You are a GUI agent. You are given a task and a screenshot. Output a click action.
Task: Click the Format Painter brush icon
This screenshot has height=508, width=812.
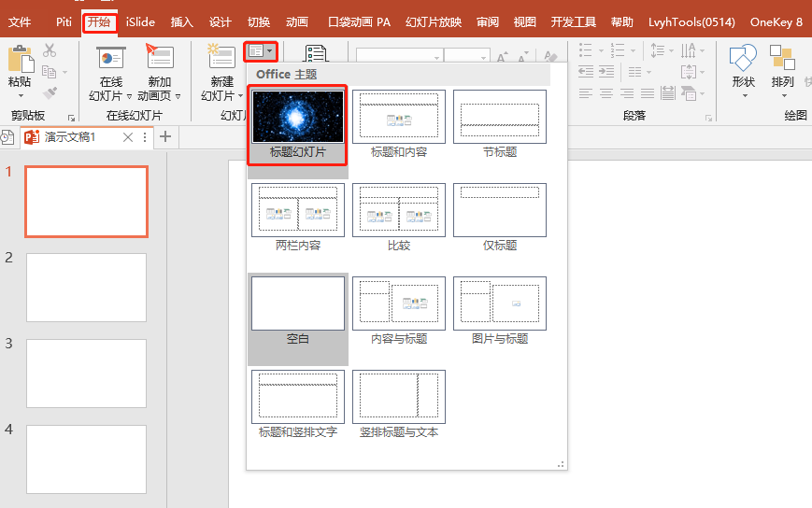click(50, 92)
